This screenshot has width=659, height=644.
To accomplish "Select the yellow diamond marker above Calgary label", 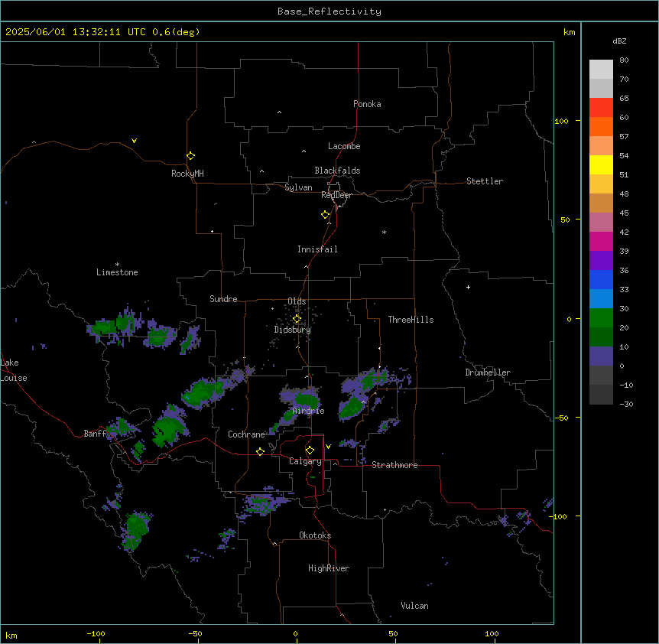I will pyautogui.click(x=310, y=450).
